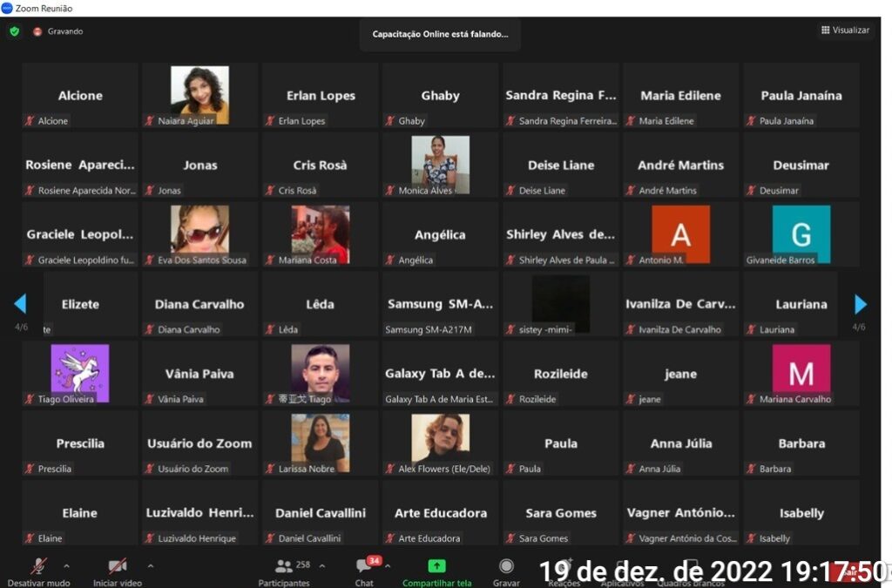The width and height of the screenshot is (892, 588).
Task: Go to previous gallery page arrow
Action: click(x=20, y=304)
